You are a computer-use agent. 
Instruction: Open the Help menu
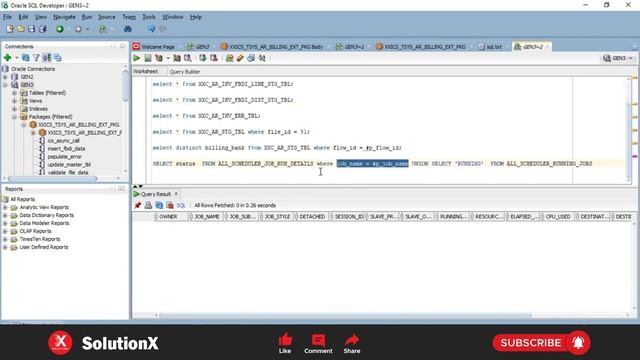point(196,17)
